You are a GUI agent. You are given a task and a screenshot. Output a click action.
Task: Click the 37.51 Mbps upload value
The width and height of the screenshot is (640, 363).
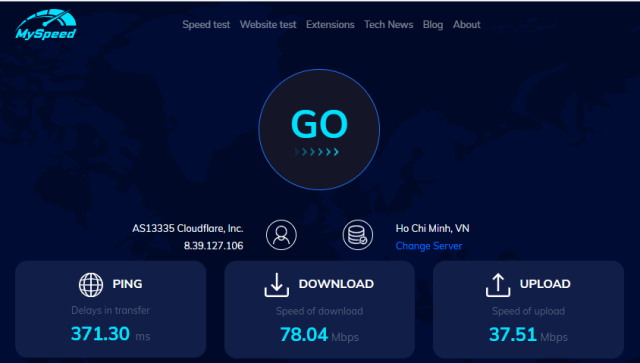tap(528, 335)
